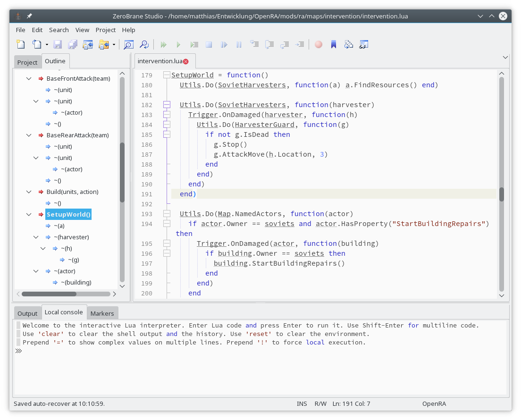This screenshot has width=521, height=420.
Task: Click the Save file toolbar icon
Action: [x=58, y=44]
